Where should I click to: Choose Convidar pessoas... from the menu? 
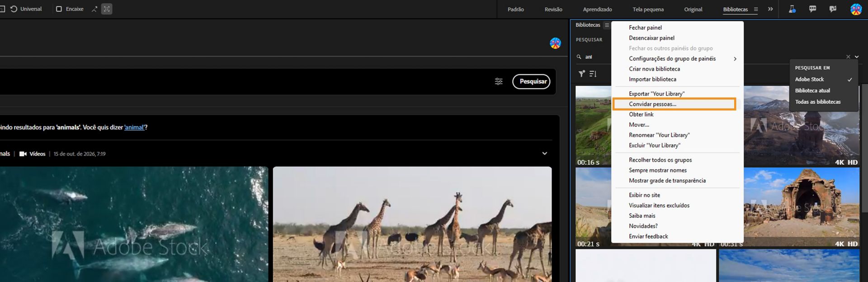675,104
